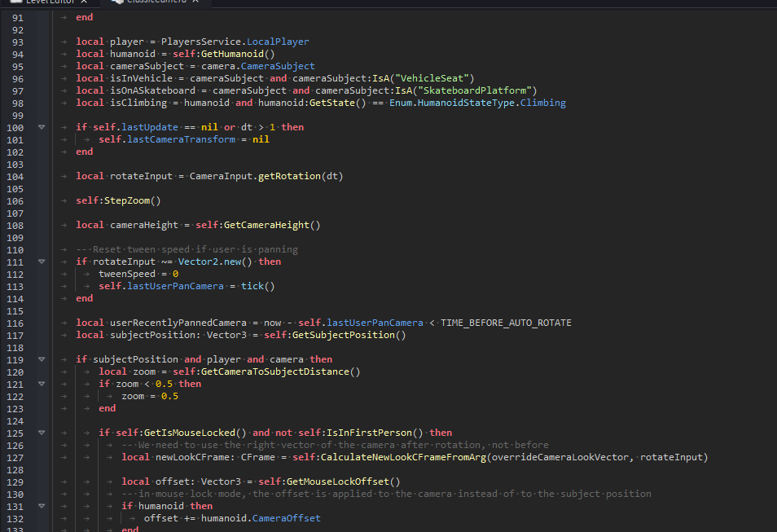Click line number 104 in the gutter
The height and width of the screenshot is (532, 777).
(x=15, y=177)
